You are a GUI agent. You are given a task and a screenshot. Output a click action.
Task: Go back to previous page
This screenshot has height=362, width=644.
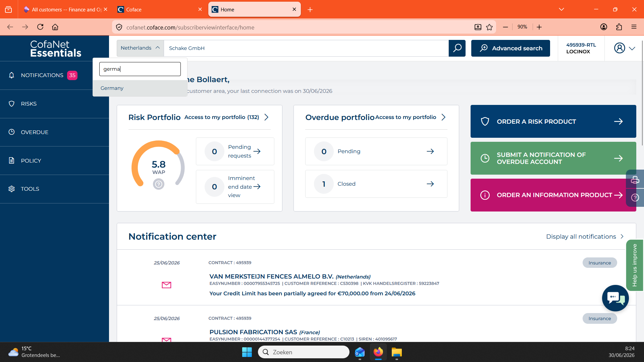point(10,27)
